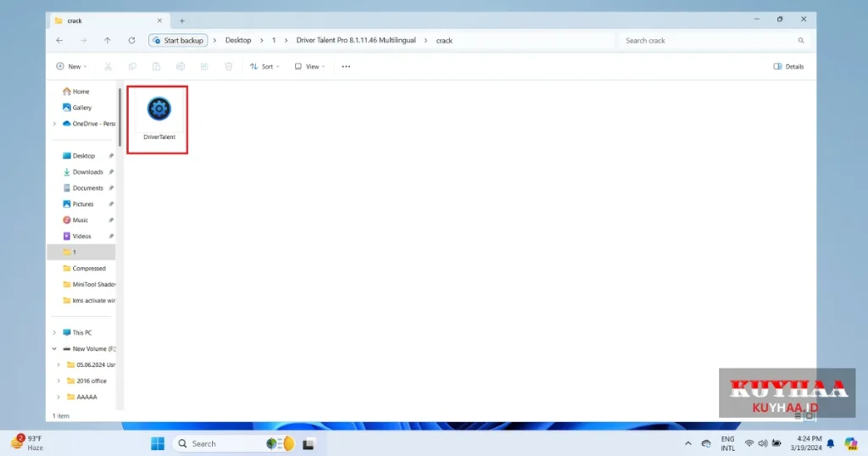The width and height of the screenshot is (868, 456).
Task: Open the Windows Start menu
Action: pos(158,443)
